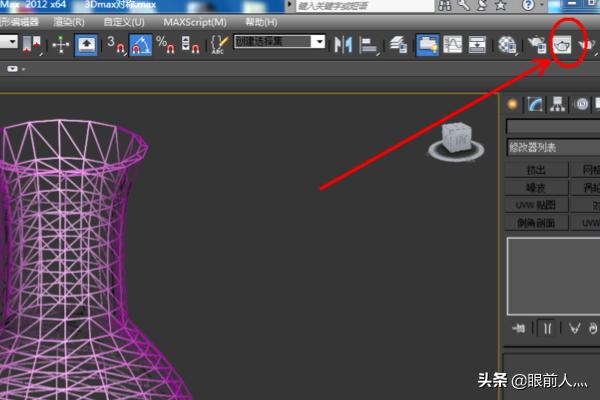The width and height of the screenshot is (600, 400).
Task: Click the 倒角剖面 modifier button
Action: [x=536, y=223]
